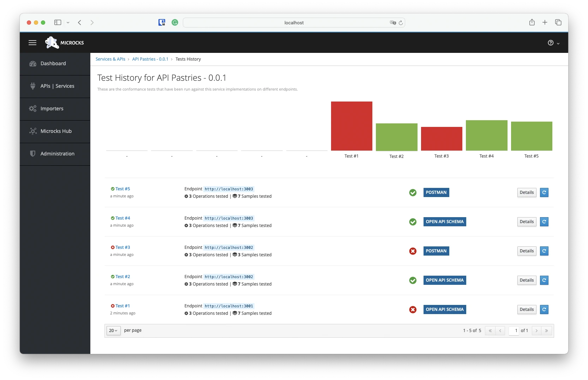Toggle the Safari sidebar
Image resolution: width=588 pixels, height=380 pixels.
(x=58, y=23)
